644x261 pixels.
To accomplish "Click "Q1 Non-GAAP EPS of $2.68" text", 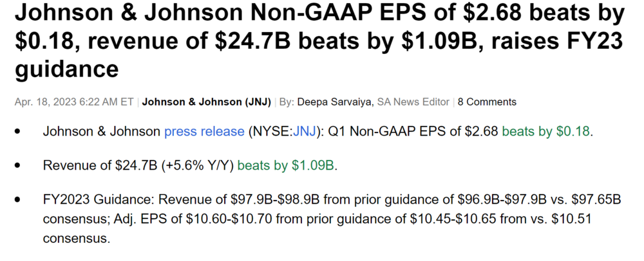I will (413, 132).
